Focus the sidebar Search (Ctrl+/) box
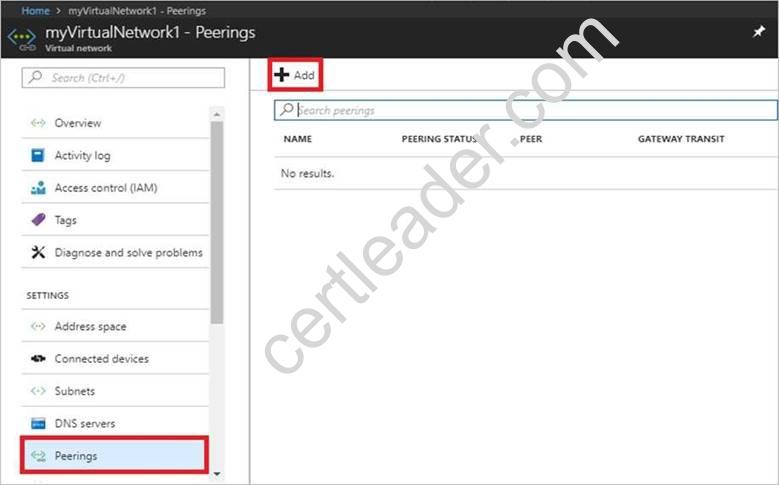The width and height of the screenshot is (779, 485). pos(123,78)
